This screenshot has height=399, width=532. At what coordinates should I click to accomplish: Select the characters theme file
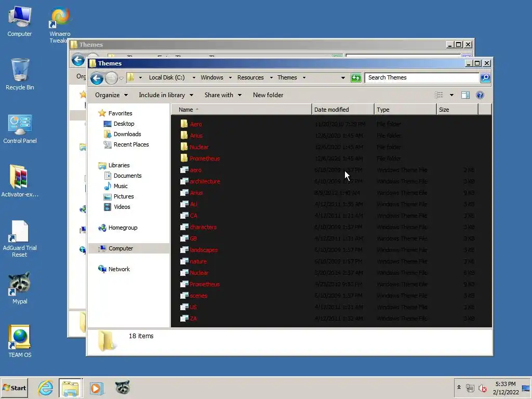(x=198, y=227)
